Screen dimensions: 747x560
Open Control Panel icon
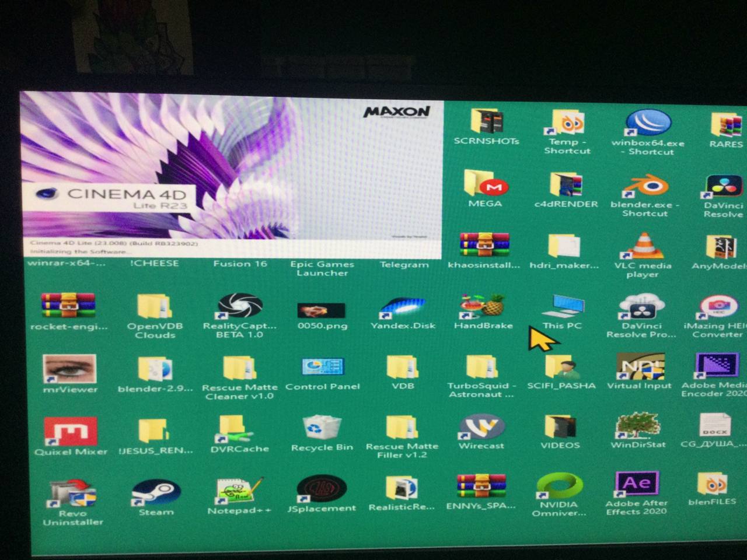tap(323, 367)
